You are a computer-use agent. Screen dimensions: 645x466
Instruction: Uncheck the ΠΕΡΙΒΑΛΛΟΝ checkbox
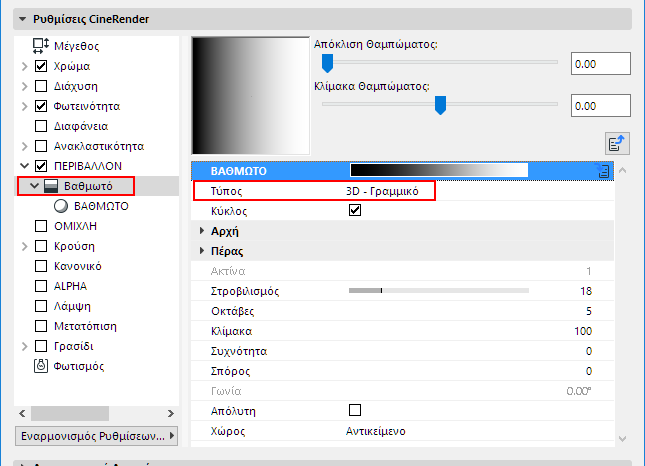pyautogui.click(x=41, y=166)
